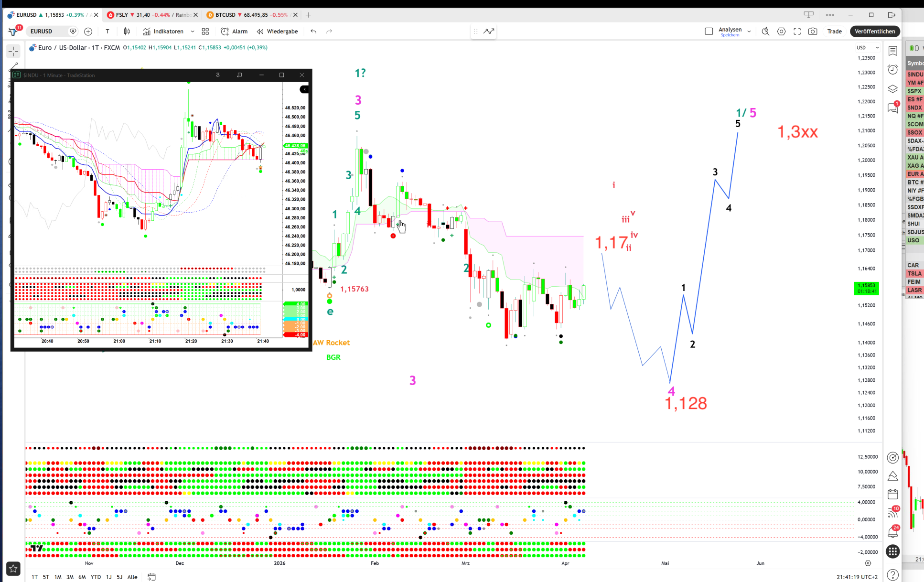Click the quick search lightning icon
924x582 pixels.
[765, 32]
